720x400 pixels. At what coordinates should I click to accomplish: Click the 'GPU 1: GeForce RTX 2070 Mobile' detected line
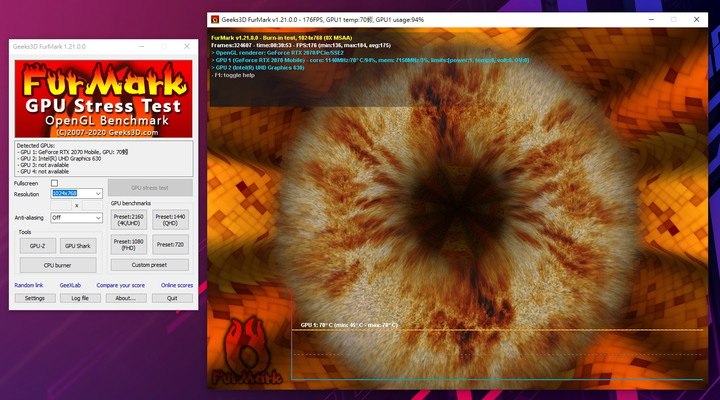pyautogui.click(x=73, y=152)
